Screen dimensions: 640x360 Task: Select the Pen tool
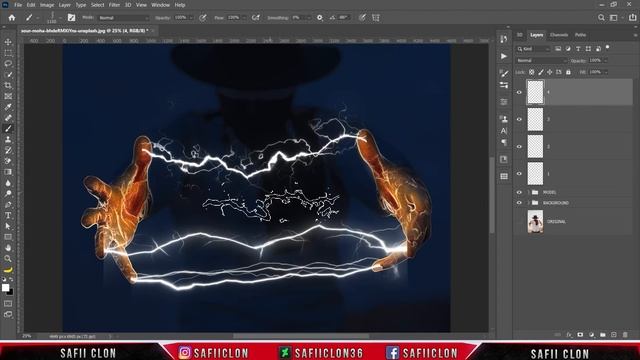tap(8, 204)
